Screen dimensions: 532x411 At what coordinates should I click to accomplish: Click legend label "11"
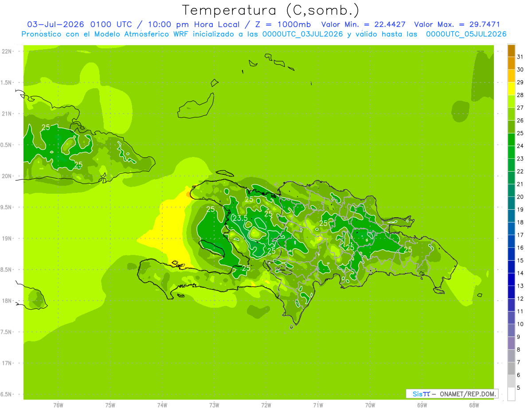[520, 311]
